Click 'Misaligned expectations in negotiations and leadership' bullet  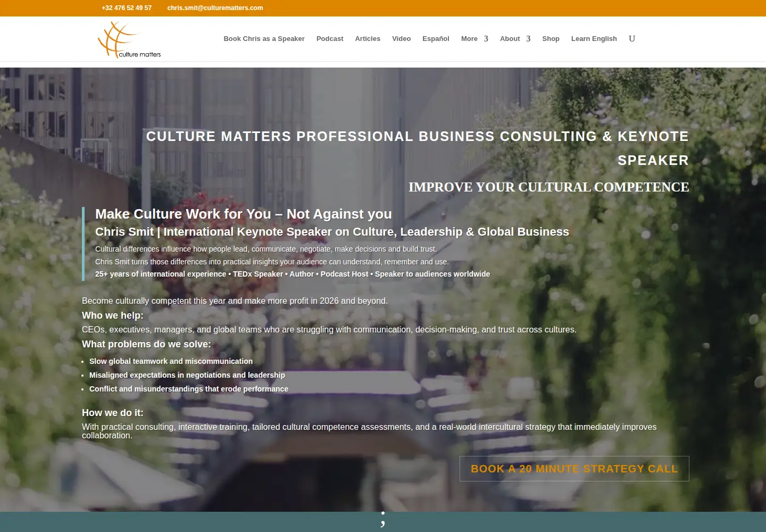(187, 375)
